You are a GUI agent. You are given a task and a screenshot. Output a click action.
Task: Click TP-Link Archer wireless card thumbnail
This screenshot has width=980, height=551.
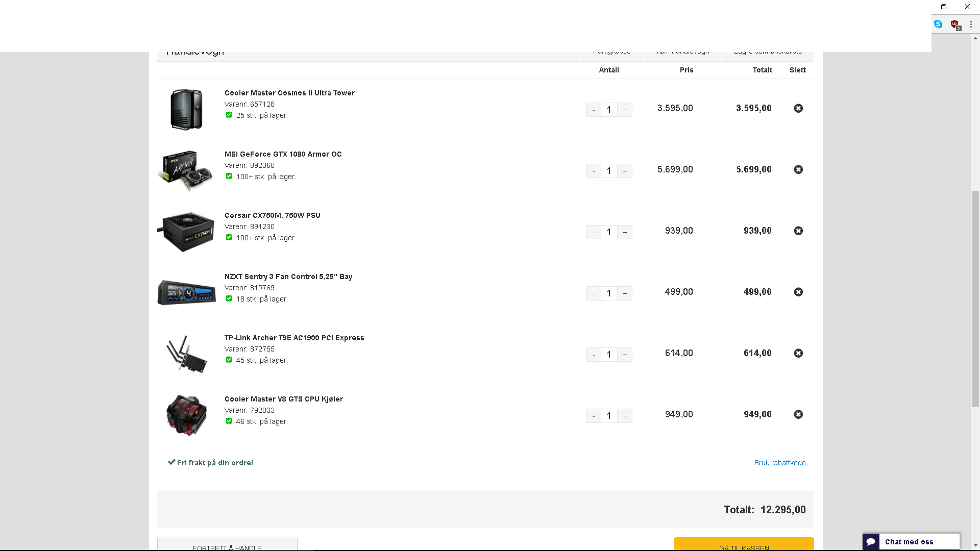click(186, 354)
